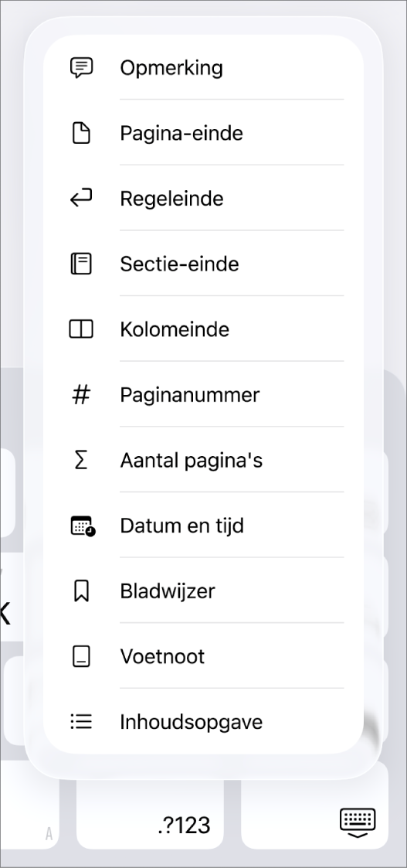Click the Regeleinde return arrow icon

point(81,199)
